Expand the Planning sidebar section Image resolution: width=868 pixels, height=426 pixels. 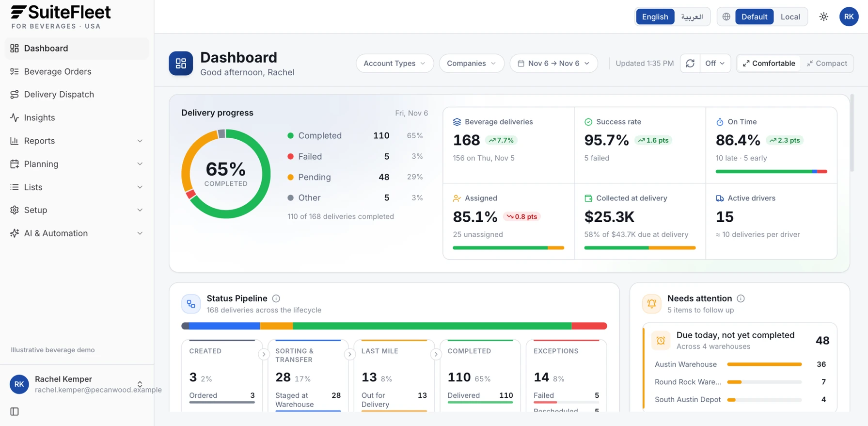coord(77,164)
